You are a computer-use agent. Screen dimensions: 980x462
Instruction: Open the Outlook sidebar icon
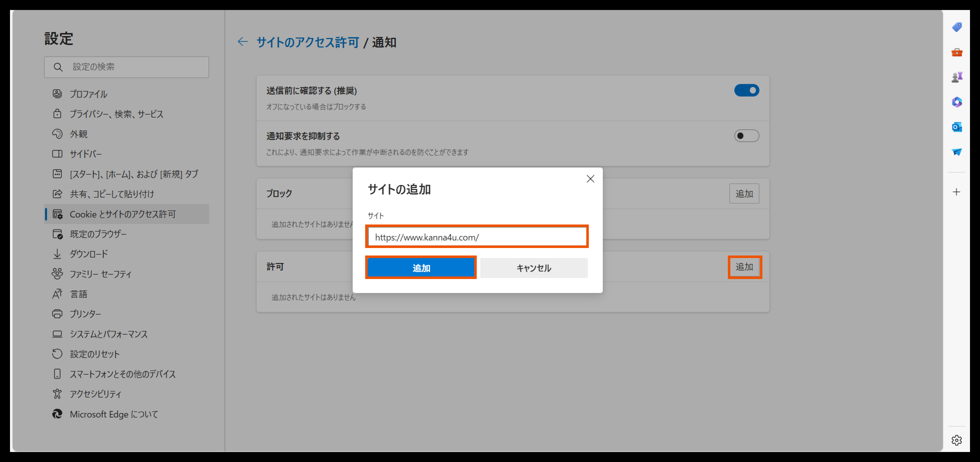[x=956, y=127]
